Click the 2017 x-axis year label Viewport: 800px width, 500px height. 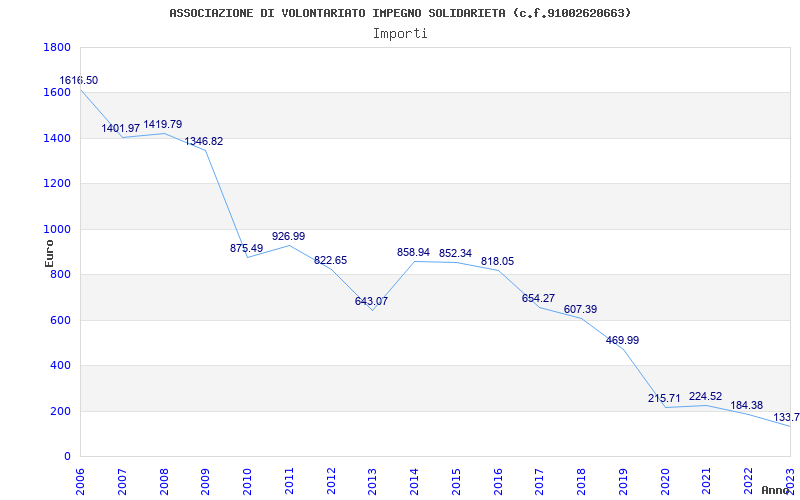coord(540,481)
